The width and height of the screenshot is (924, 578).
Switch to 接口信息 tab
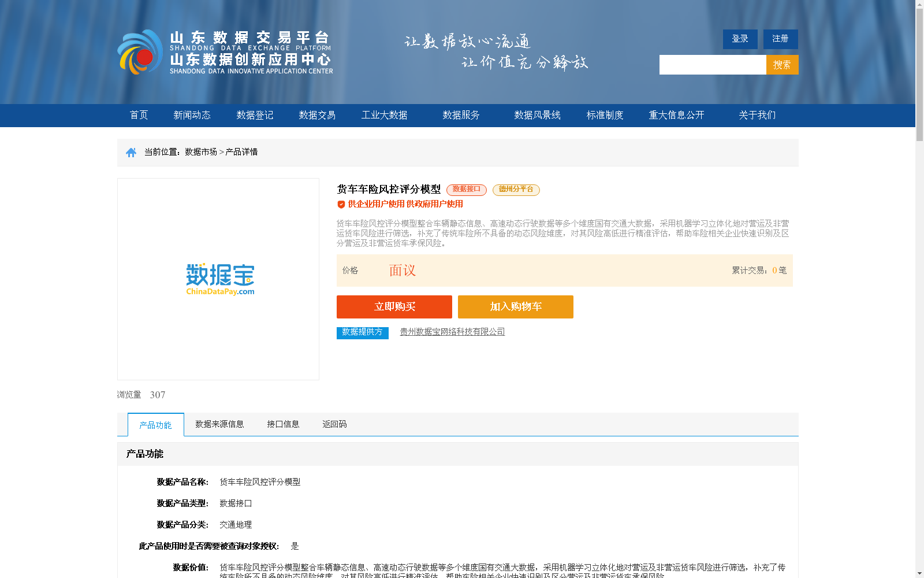(x=283, y=424)
